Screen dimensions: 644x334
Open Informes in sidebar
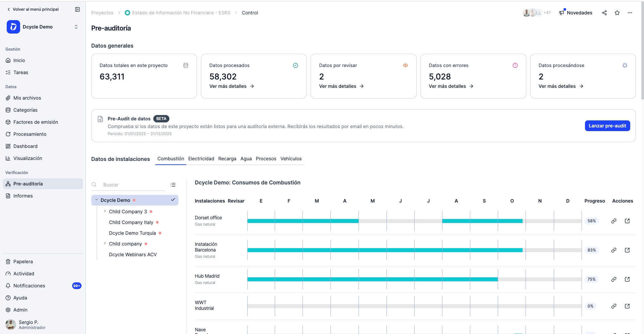tap(43, 196)
